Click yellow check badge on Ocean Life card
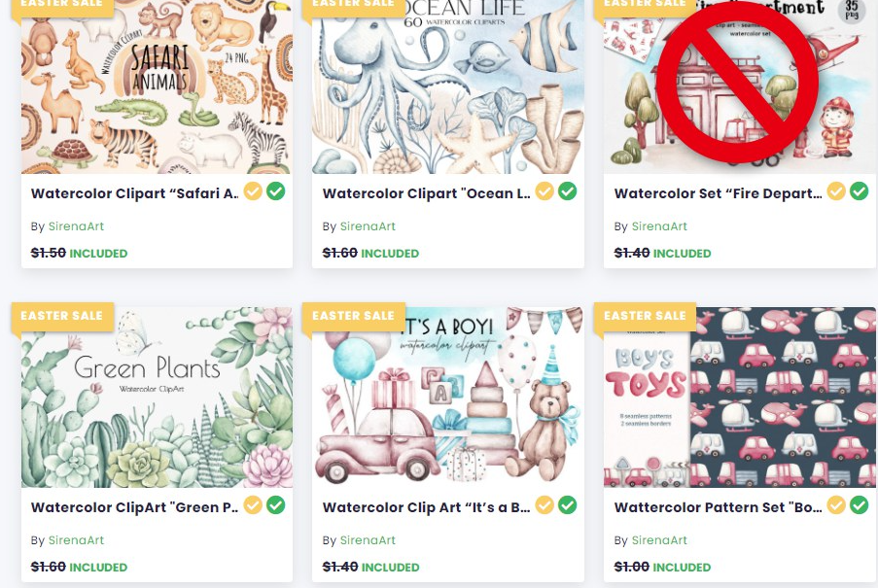878x588 pixels. [x=544, y=191]
